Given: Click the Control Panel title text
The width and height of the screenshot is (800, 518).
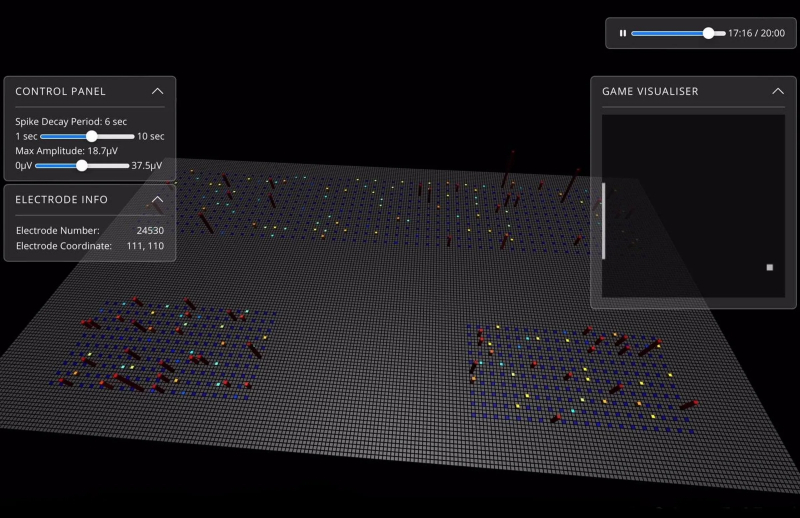Looking at the screenshot, I should tap(60, 91).
